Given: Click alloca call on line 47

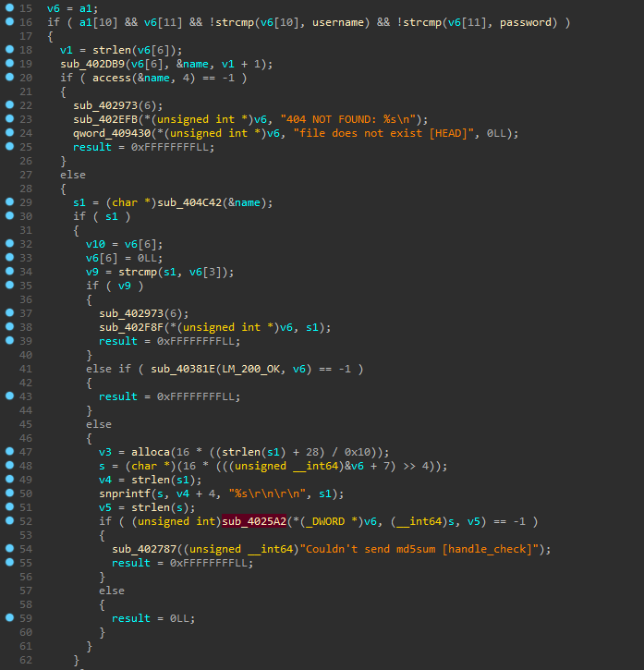Looking at the screenshot, I should 151,452.
